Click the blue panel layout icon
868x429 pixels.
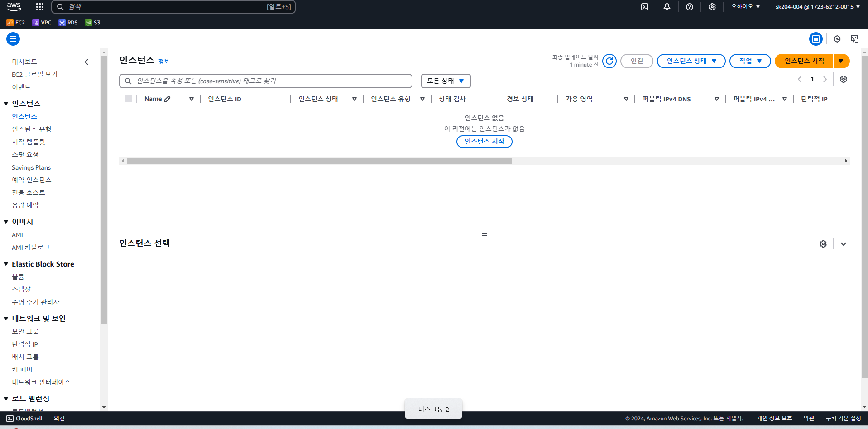[816, 39]
